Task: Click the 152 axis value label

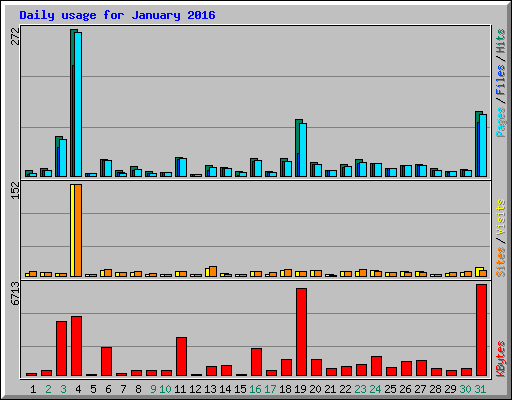Action: [x=16, y=190]
